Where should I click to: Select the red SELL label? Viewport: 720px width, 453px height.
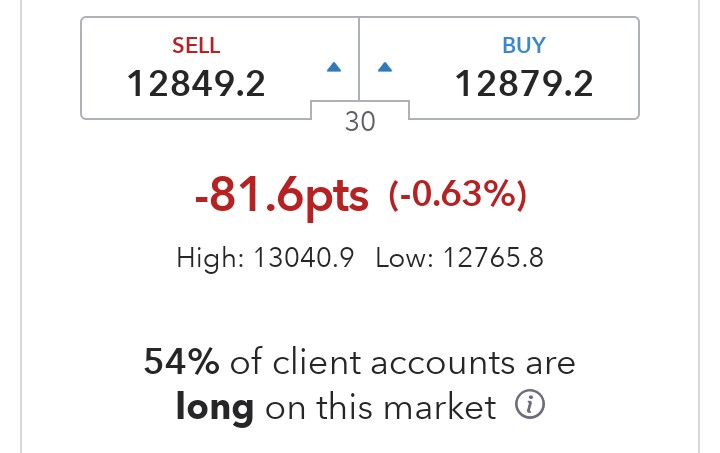(x=196, y=45)
